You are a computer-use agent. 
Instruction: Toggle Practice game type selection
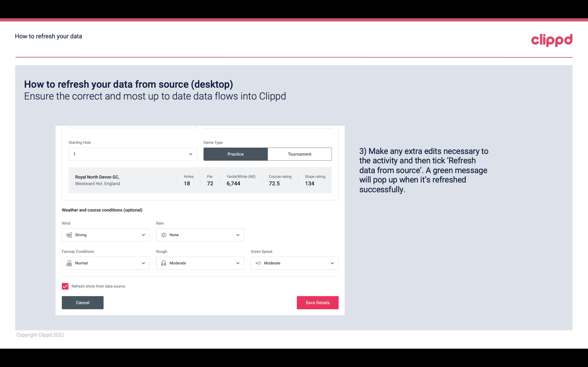tap(236, 154)
